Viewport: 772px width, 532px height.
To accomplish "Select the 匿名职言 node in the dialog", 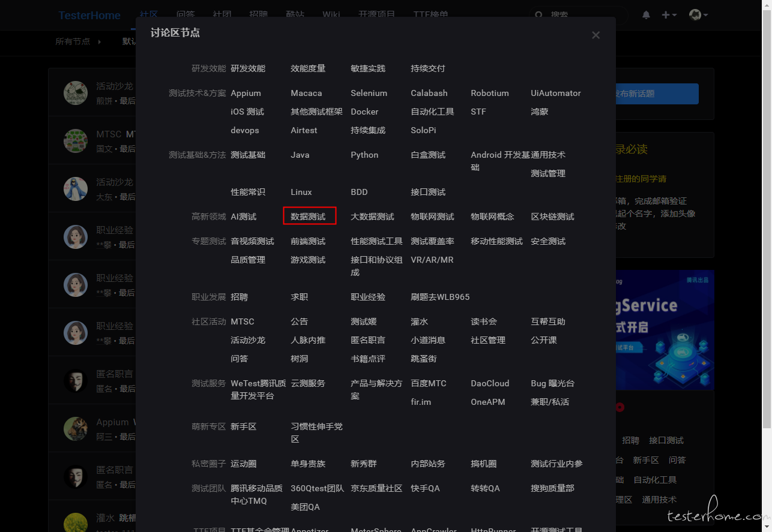I will point(368,340).
